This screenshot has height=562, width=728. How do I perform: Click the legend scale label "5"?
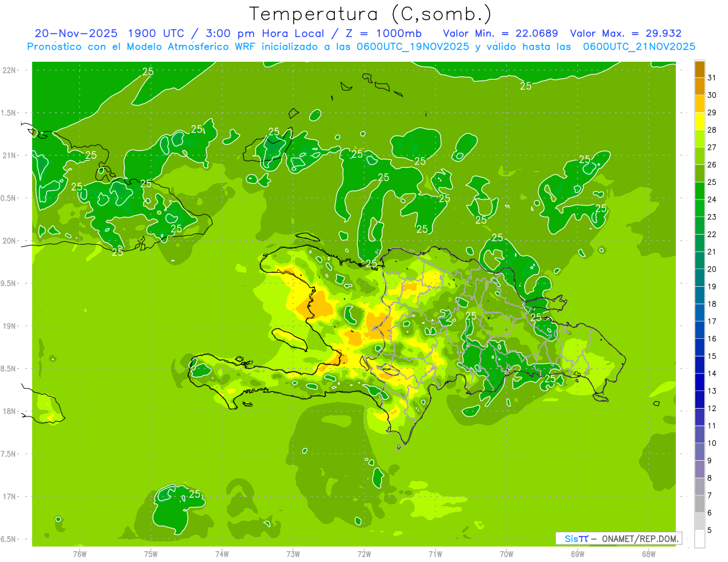[x=710, y=530]
